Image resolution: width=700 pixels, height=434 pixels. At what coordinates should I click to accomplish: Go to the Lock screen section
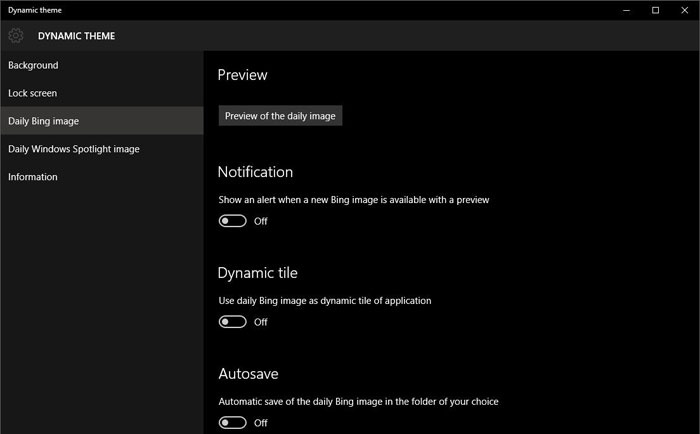coord(32,93)
